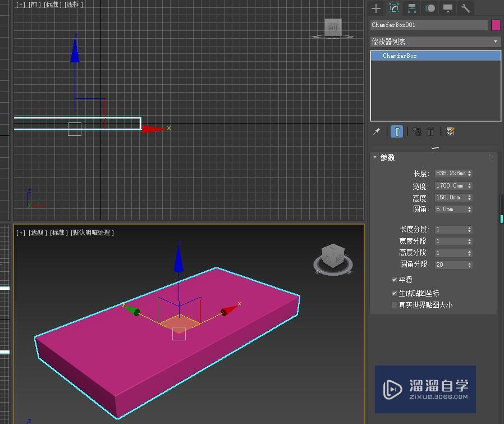504x424 pixels.
Task: Open the Utilities wrench tab
Action: [x=465, y=8]
